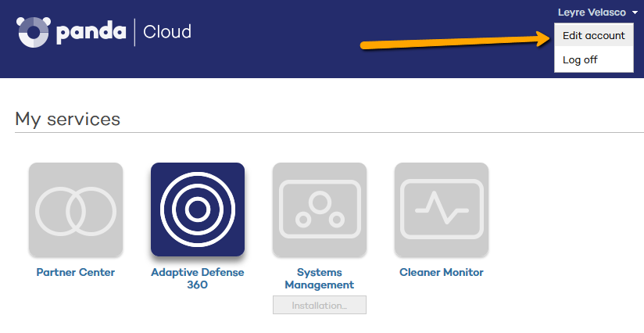Click the Panda bear logo icon
The image size is (644, 333).
tap(34, 31)
